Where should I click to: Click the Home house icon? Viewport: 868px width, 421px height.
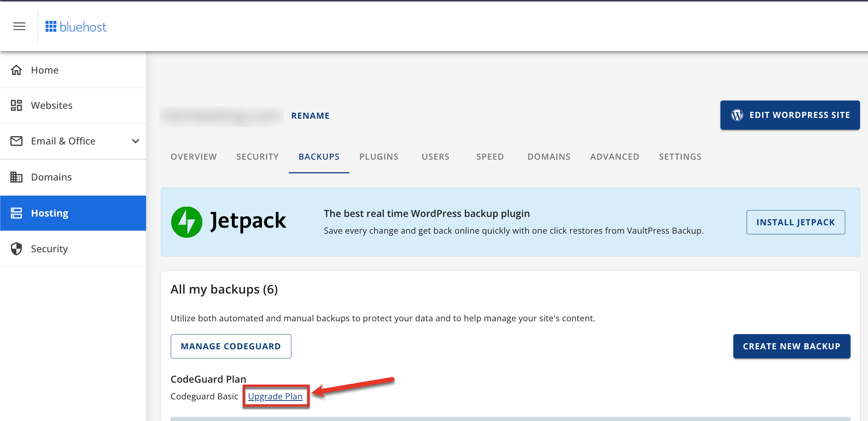pyautogui.click(x=16, y=70)
